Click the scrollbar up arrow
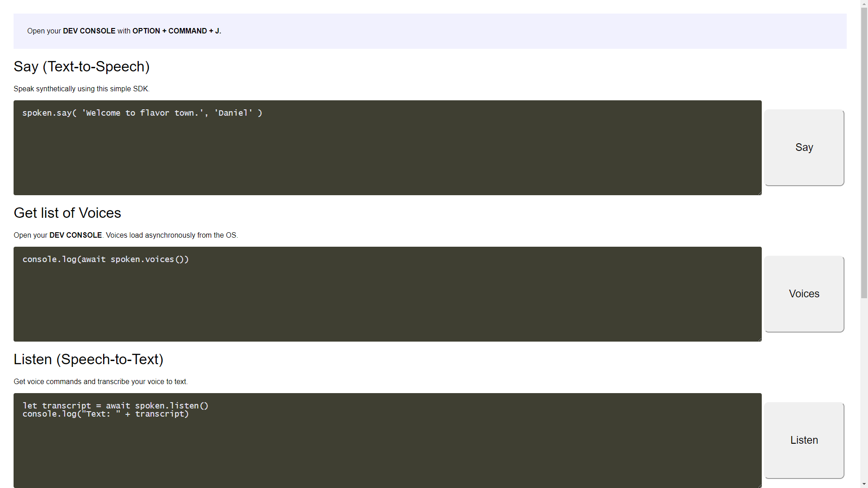 (864, 4)
